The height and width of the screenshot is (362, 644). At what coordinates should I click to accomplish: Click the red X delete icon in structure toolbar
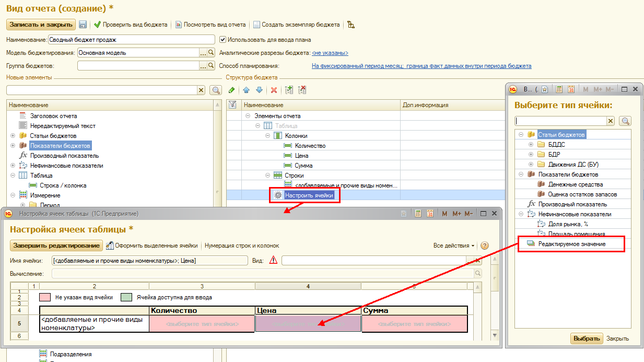tap(274, 90)
